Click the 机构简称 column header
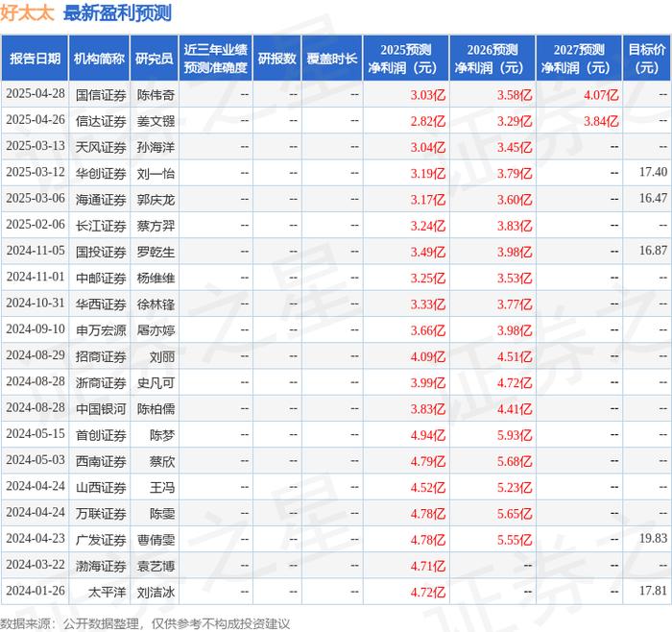 point(99,59)
